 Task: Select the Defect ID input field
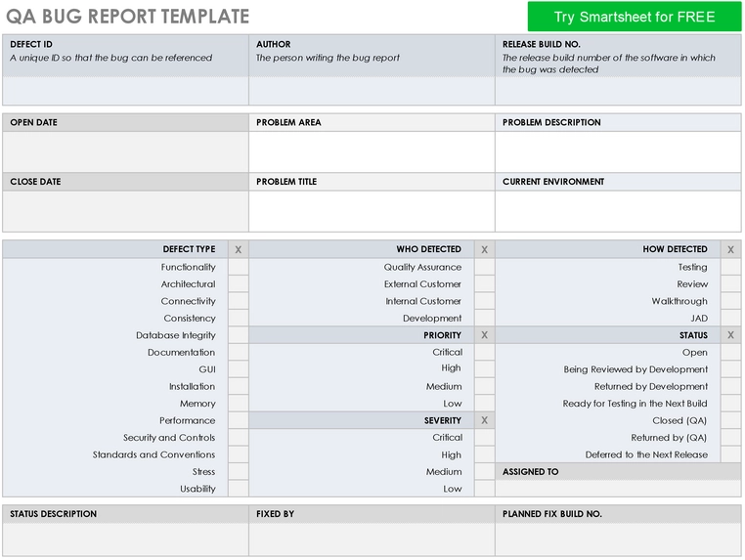125,91
